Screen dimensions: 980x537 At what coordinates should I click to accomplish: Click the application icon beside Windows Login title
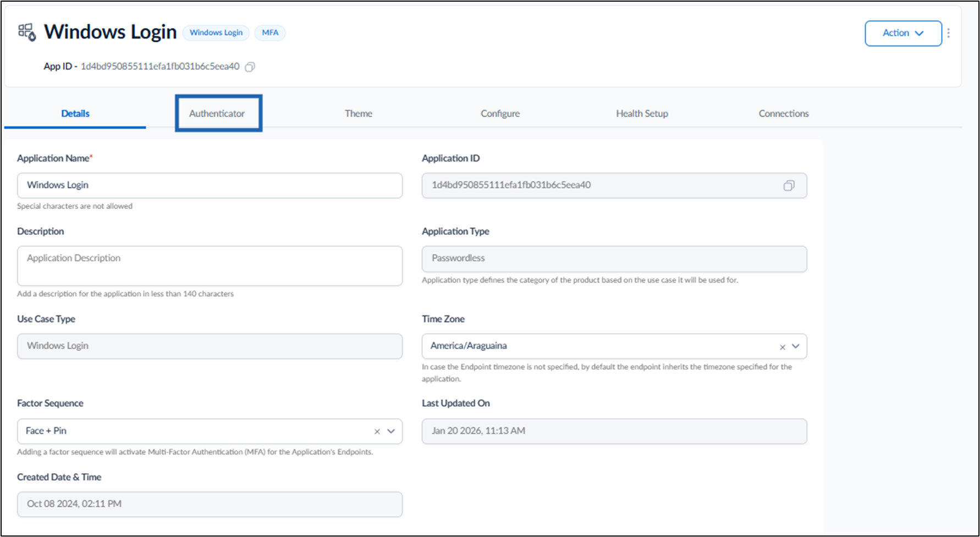[x=26, y=32]
